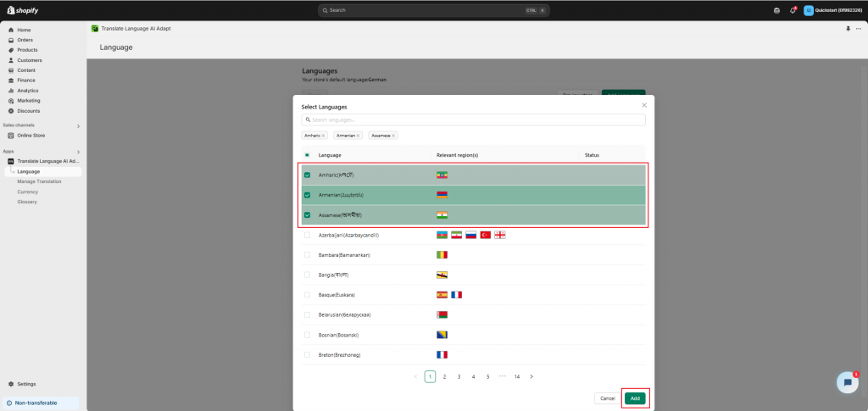Remove the Assamese tag chip

(393, 136)
